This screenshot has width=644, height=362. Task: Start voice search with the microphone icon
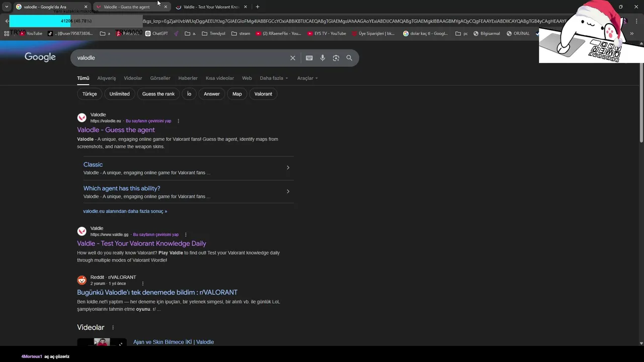pos(323,58)
